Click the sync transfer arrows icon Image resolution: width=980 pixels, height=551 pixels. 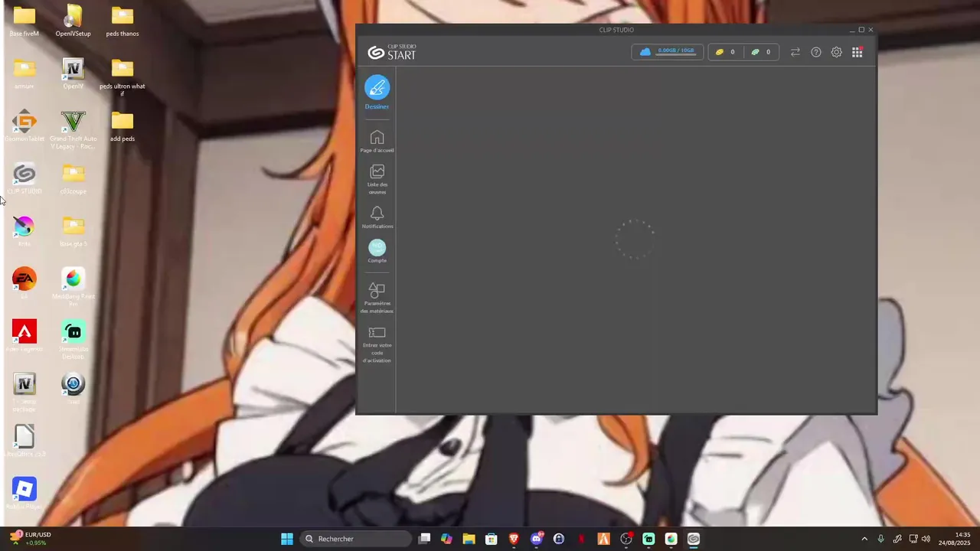(795, 52)
